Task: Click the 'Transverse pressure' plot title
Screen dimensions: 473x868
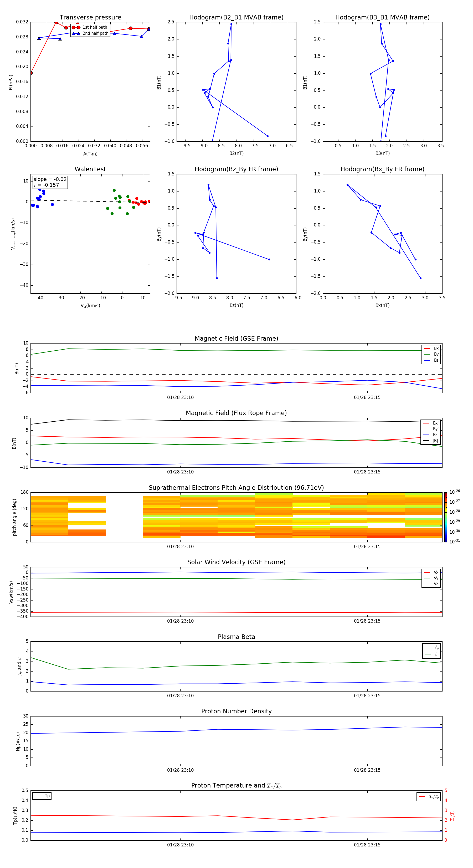Action: click(x=90, y=18)
